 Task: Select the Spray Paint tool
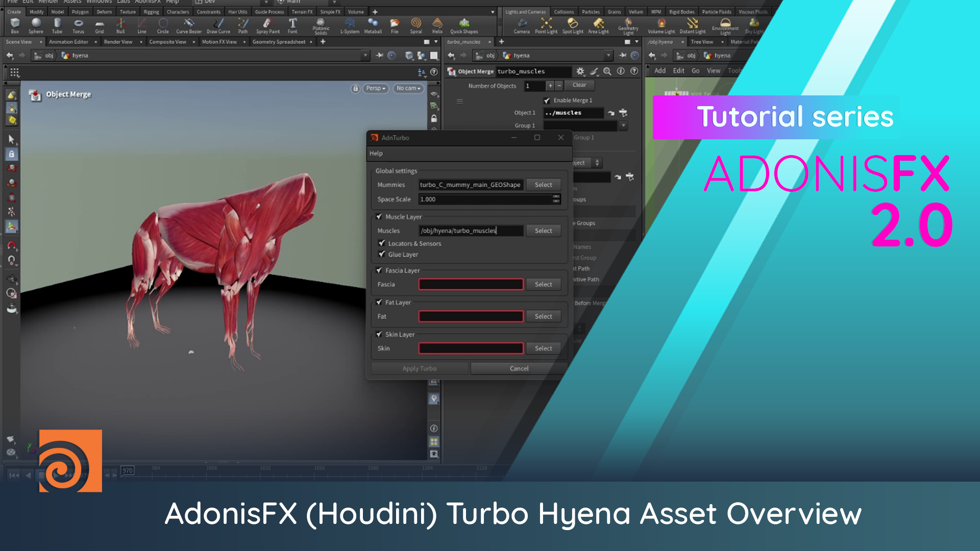pyautogui.click(x=267, y=26)
